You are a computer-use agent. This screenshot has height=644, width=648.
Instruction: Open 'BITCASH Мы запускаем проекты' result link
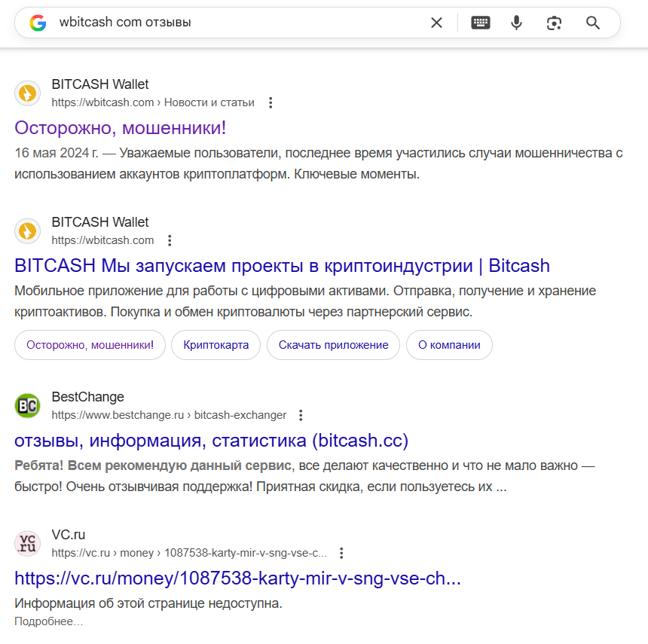coord(282,266)
